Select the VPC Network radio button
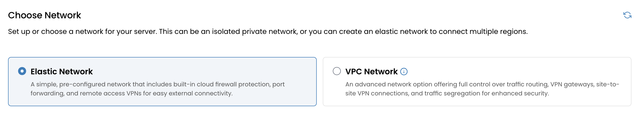 [337, 71]
